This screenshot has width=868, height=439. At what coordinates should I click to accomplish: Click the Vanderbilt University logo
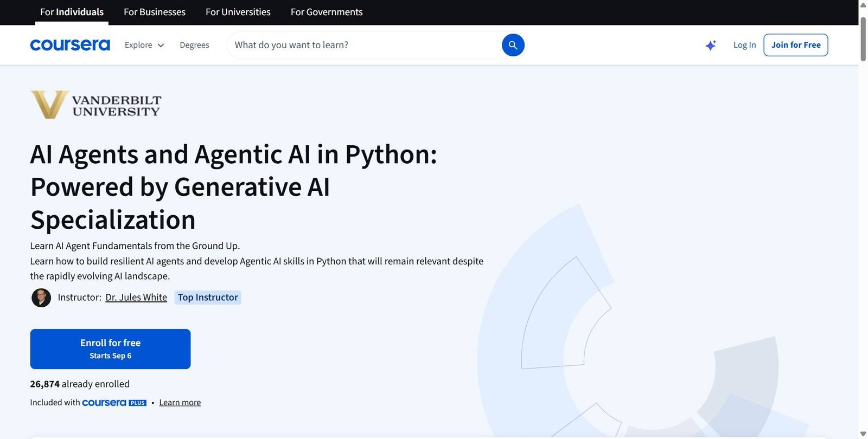coord(96,105)
